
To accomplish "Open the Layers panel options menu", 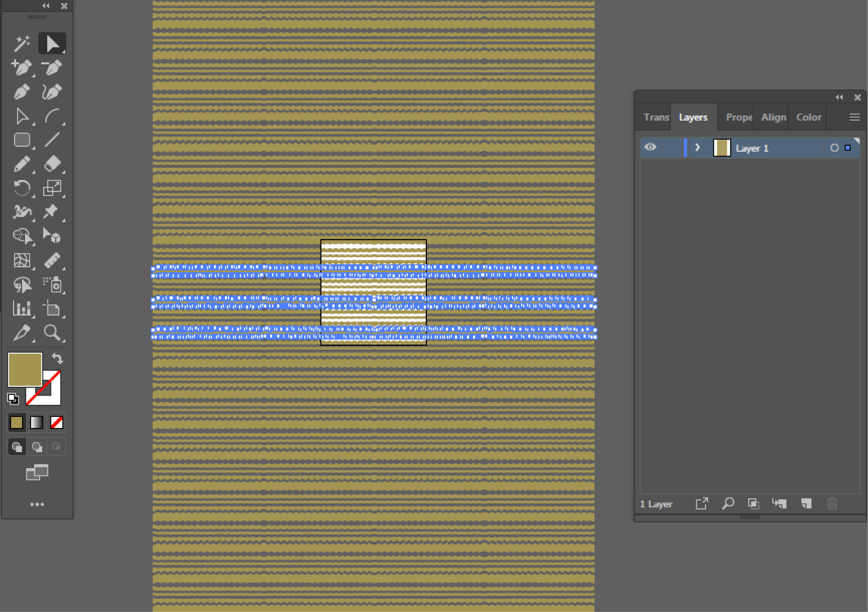I will click(854, 117).
